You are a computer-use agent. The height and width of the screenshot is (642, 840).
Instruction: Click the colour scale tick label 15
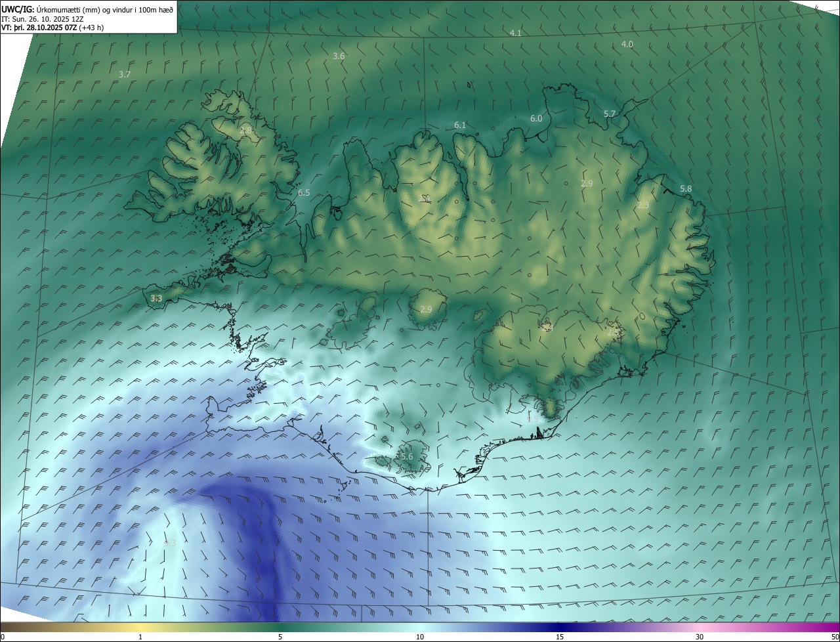pyautogui.click(x=560, y=637)
